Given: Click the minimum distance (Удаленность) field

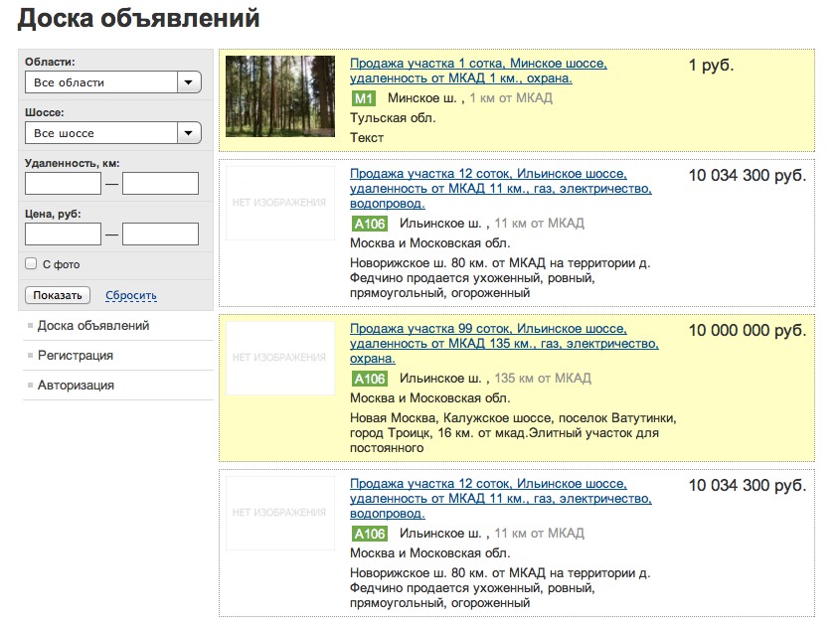Looking at the screenshot, I should point(63,184).
